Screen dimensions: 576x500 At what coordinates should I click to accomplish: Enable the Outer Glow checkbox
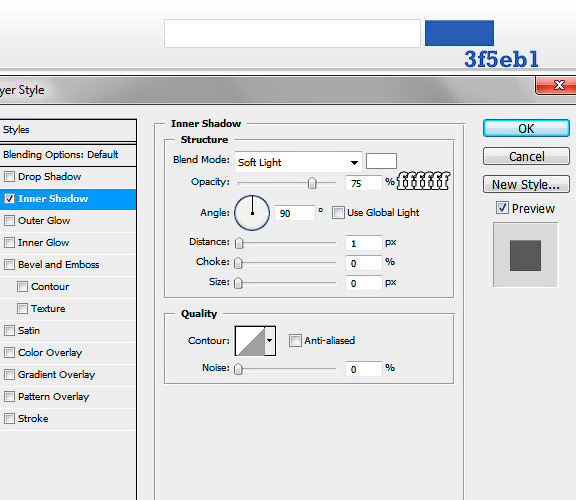click(x=9, y=220)
